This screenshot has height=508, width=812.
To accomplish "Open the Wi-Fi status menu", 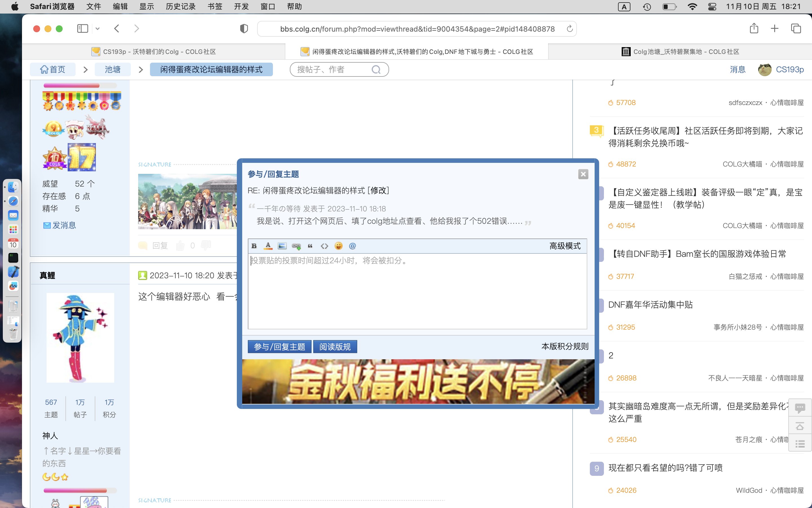I will (x=692, y=7).
